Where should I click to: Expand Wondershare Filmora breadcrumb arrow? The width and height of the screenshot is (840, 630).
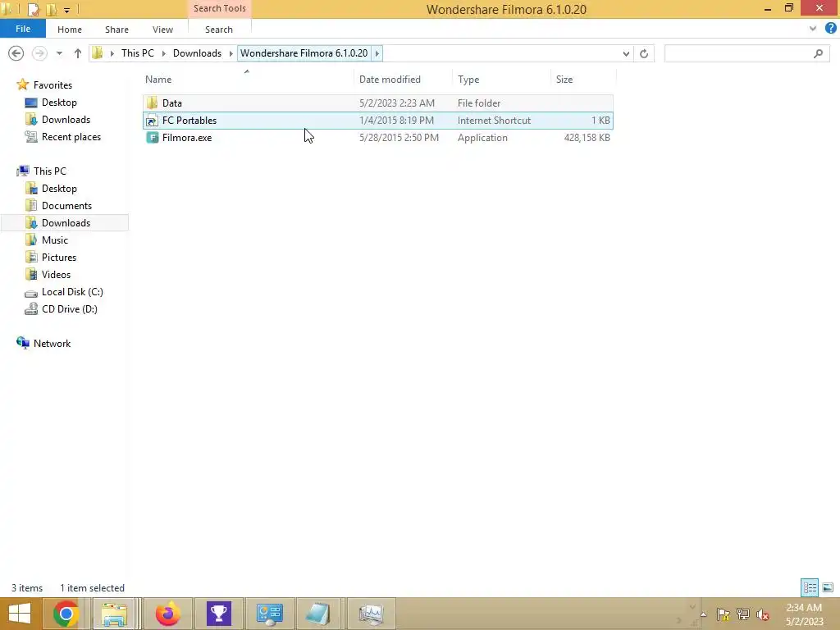pyautogui.click(x=377, y=53)
